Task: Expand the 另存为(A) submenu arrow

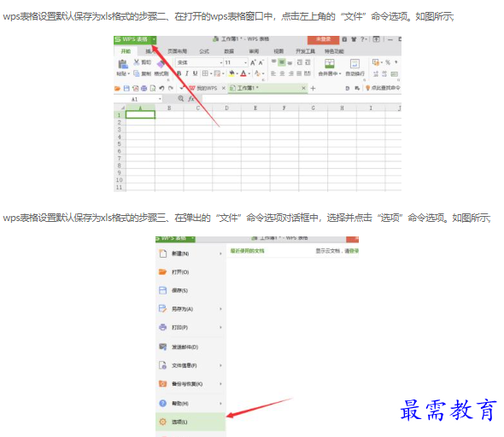Action: [x=221, y=309]
